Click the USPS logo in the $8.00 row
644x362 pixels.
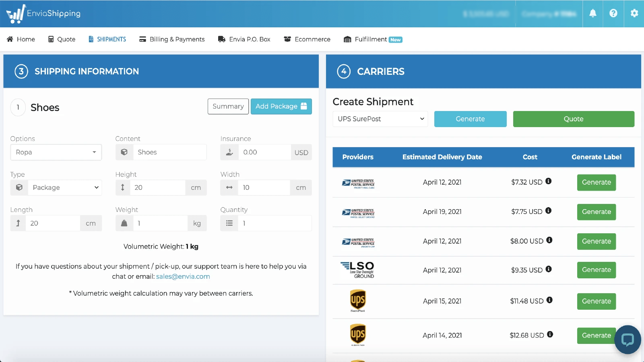pyautogui.click(x=358, y=243)
